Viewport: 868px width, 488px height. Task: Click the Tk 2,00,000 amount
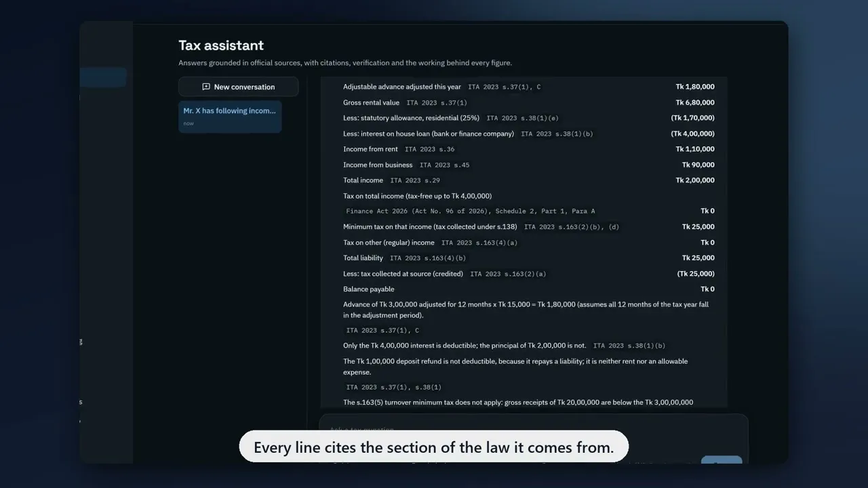pos(695,180)
